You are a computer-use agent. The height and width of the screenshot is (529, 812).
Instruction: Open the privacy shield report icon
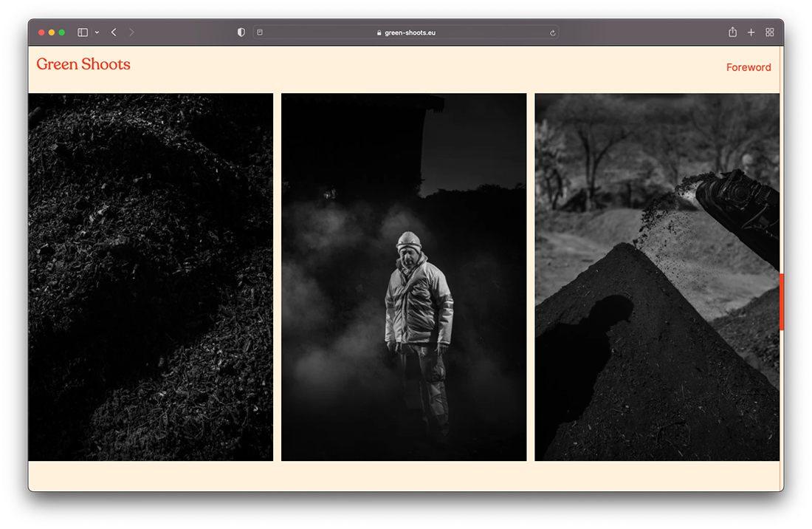tap(241, 32)
